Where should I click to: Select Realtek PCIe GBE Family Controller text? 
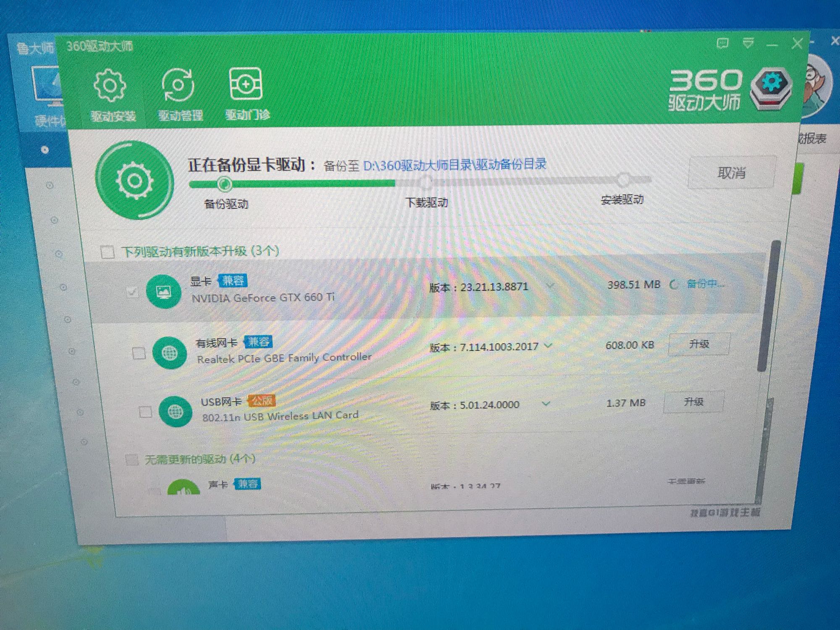point(284,358)
